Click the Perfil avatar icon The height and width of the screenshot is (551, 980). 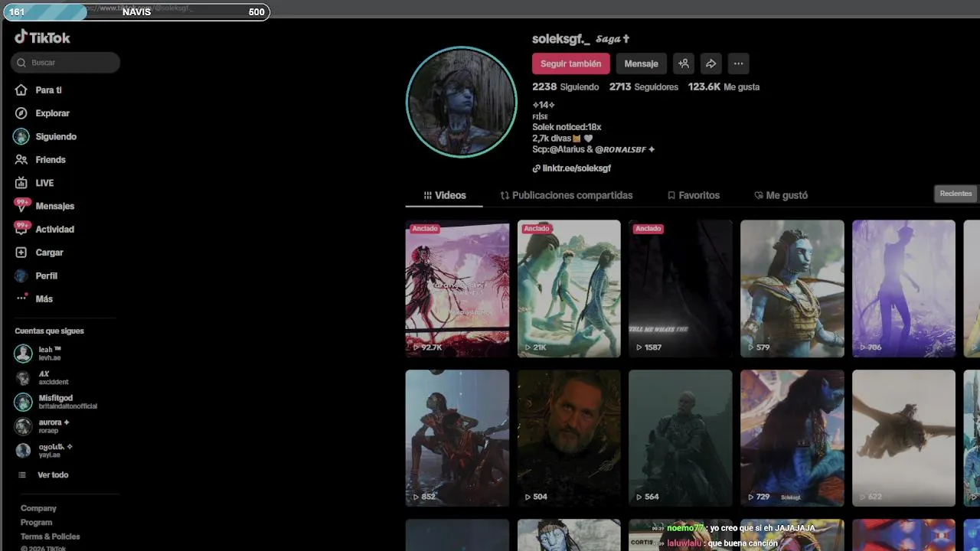click(21, 275)
